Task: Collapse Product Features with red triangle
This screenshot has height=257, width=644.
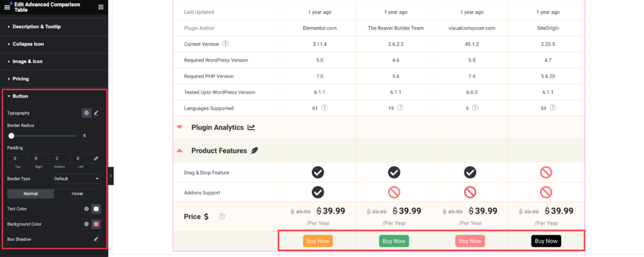Action: coord(179,151)
